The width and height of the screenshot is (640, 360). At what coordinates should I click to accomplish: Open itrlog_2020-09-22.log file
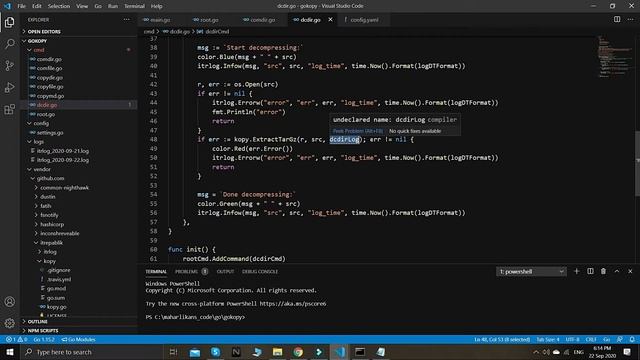click(63, 160)
